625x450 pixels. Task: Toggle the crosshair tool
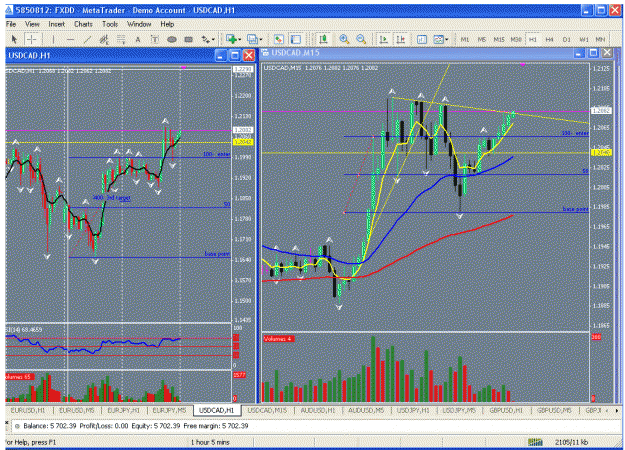coord(31,39)
